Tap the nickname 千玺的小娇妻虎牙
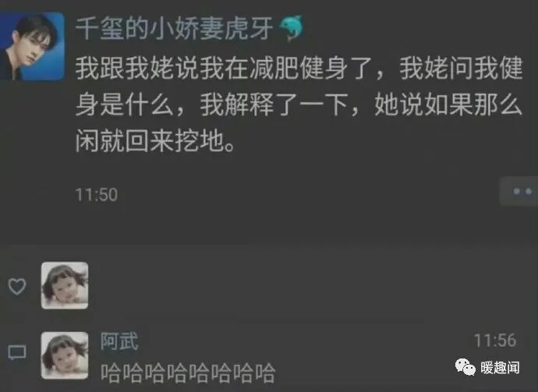 [x=175, y=29]
